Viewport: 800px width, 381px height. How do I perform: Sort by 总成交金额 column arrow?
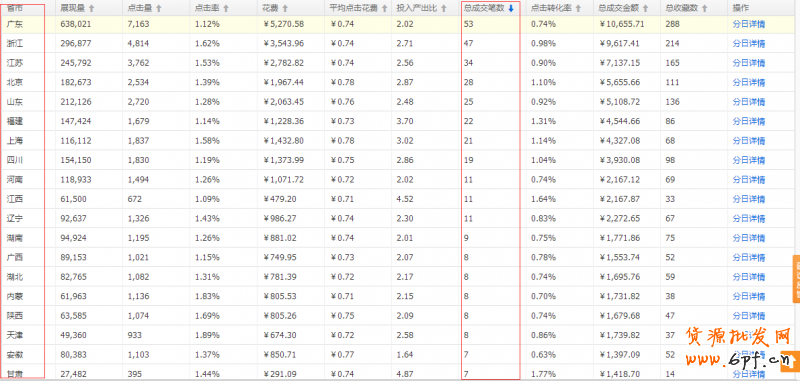(646, 9)
